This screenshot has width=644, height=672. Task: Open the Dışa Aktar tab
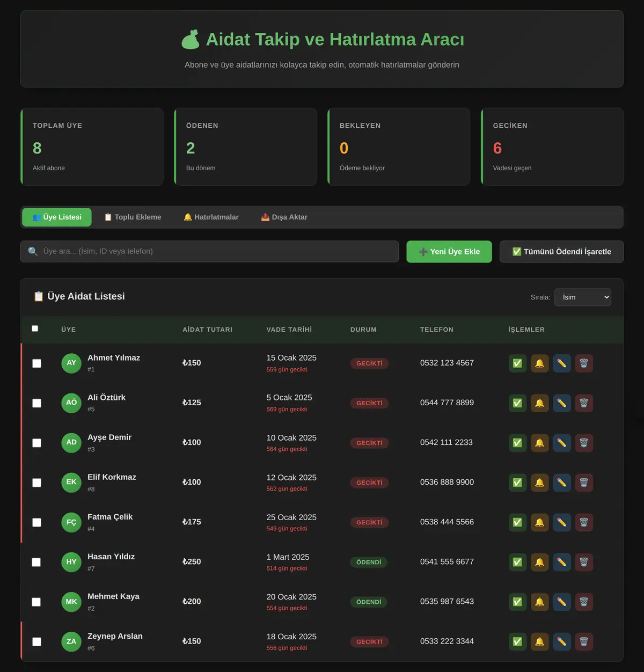[x=284, y=217]
